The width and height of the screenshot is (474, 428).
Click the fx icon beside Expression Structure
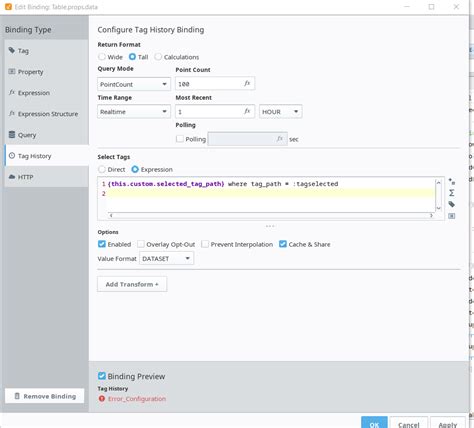click(12, 113)
